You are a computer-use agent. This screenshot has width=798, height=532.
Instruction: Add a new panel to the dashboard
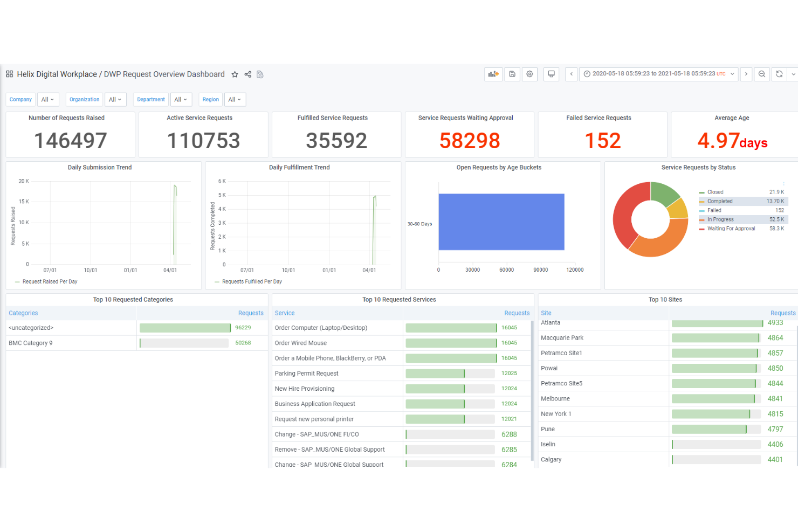[x=493, y=74]
